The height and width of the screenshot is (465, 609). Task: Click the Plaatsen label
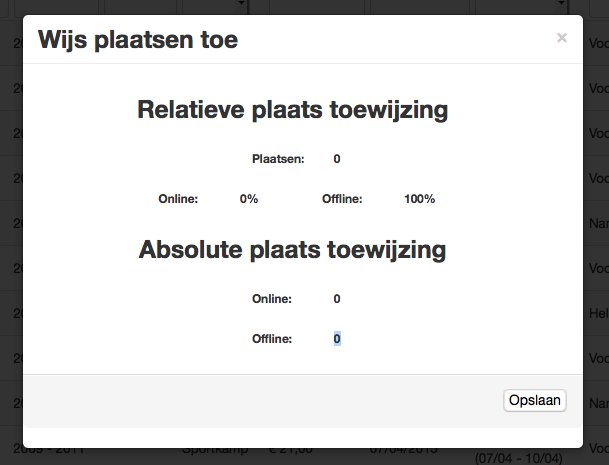click(x=278, y=159)
